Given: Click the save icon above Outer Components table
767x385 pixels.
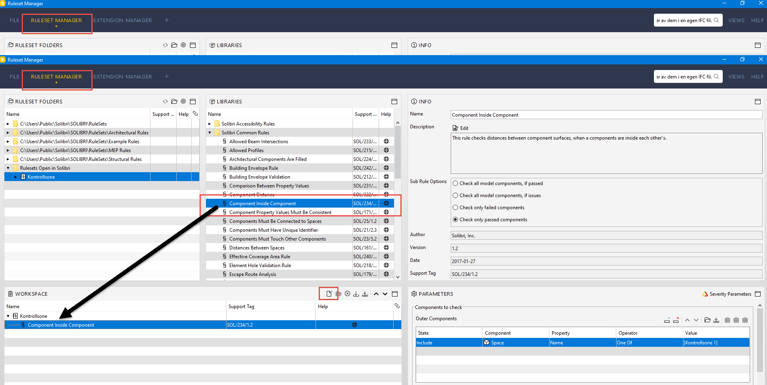Looking at the screenshot, I should pyautogui.click(x=716, y=320).
